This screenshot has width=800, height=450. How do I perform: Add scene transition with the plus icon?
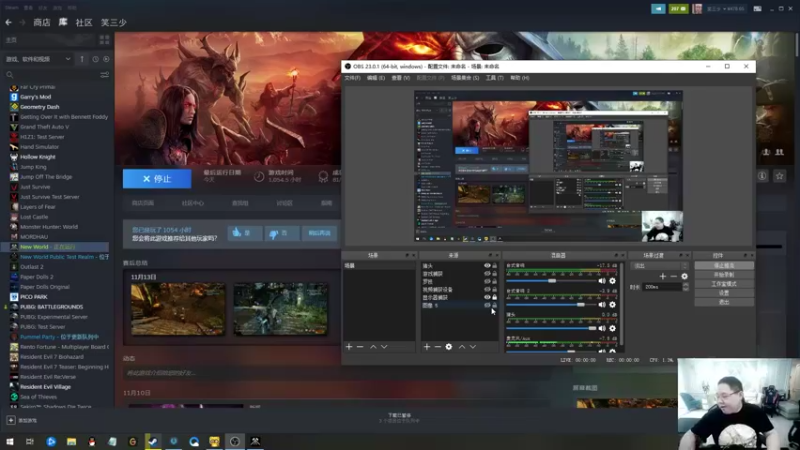(x=663, y=277)
